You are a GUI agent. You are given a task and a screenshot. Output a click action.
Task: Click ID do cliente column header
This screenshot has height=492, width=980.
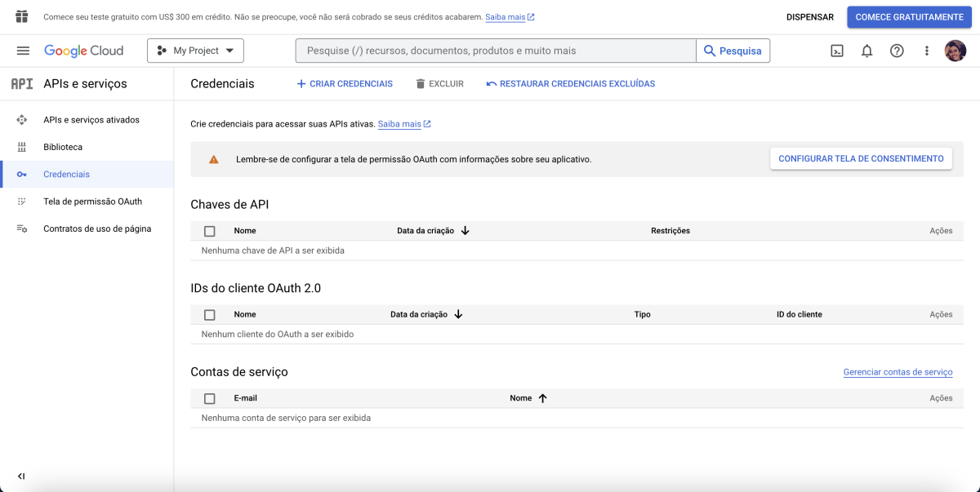tap(800, 315)
